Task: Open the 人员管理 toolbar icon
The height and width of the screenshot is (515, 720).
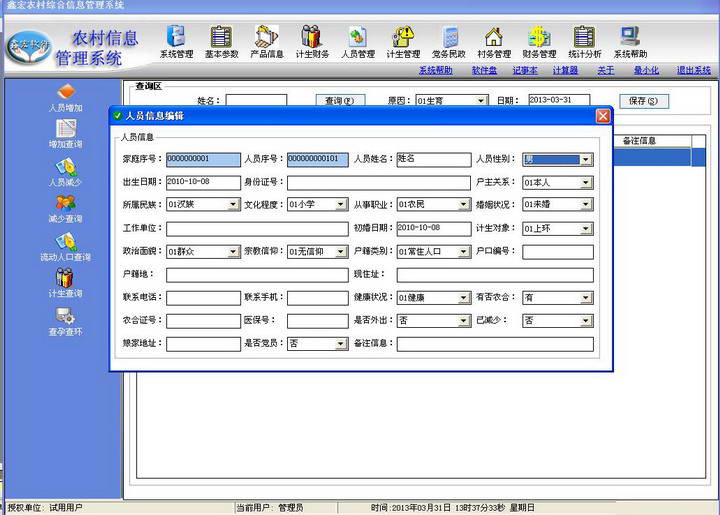Action: click(358, 42)
